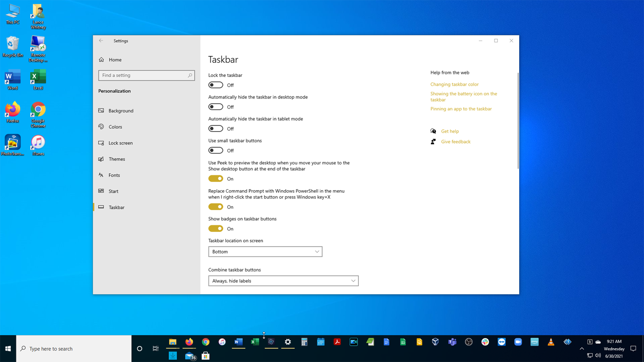Screen dimensions: 644x362
Task: Open Changing taskbar color help link
Action: point(454,84)
